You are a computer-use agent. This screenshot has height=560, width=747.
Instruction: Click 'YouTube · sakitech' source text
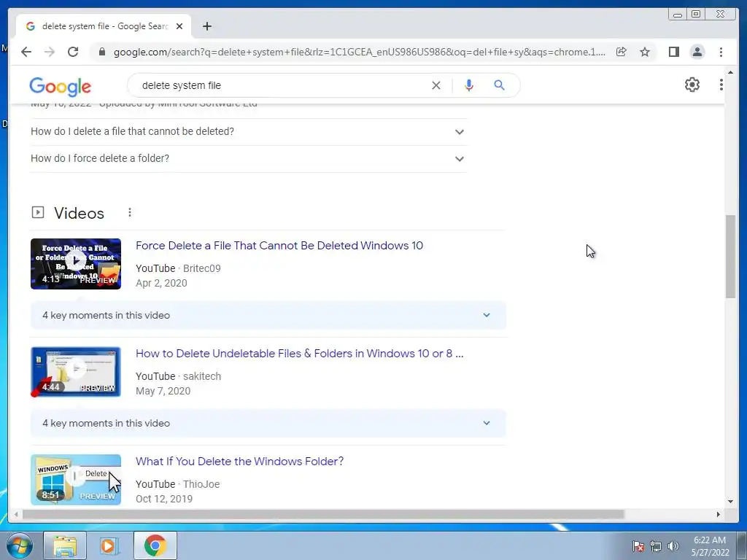pyautogui.click(x=178, y=376)
